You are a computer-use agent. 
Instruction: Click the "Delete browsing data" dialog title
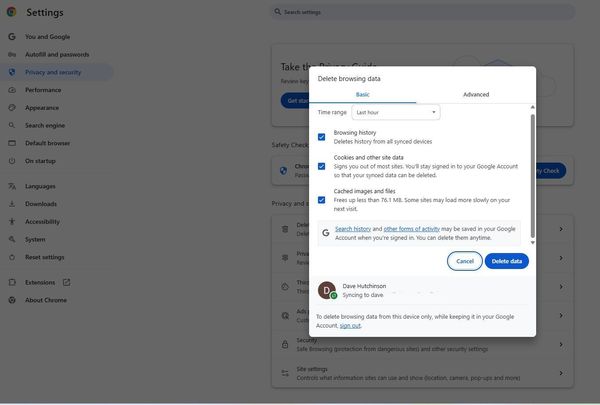(349, 79)
